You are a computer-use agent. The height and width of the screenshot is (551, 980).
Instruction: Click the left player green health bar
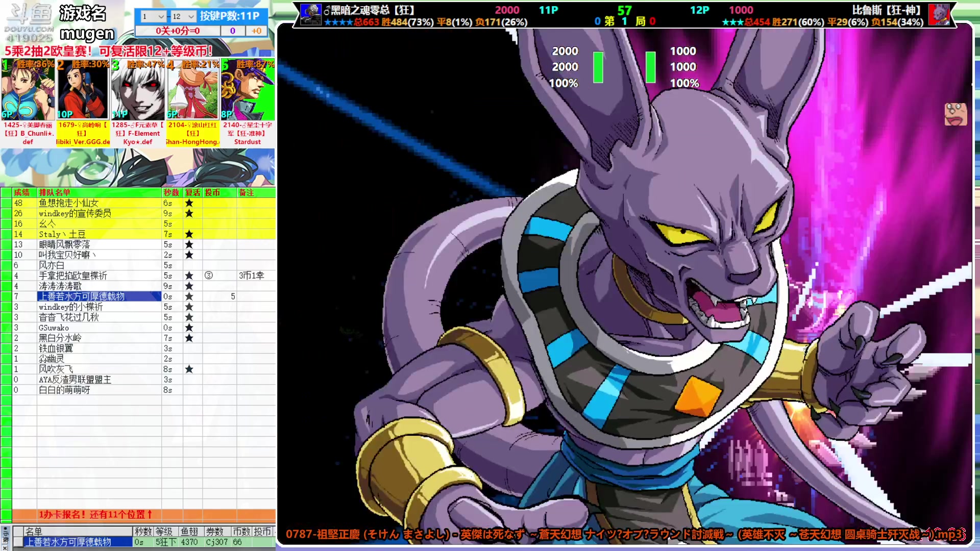pyautogui.click(x=598, y=67)
